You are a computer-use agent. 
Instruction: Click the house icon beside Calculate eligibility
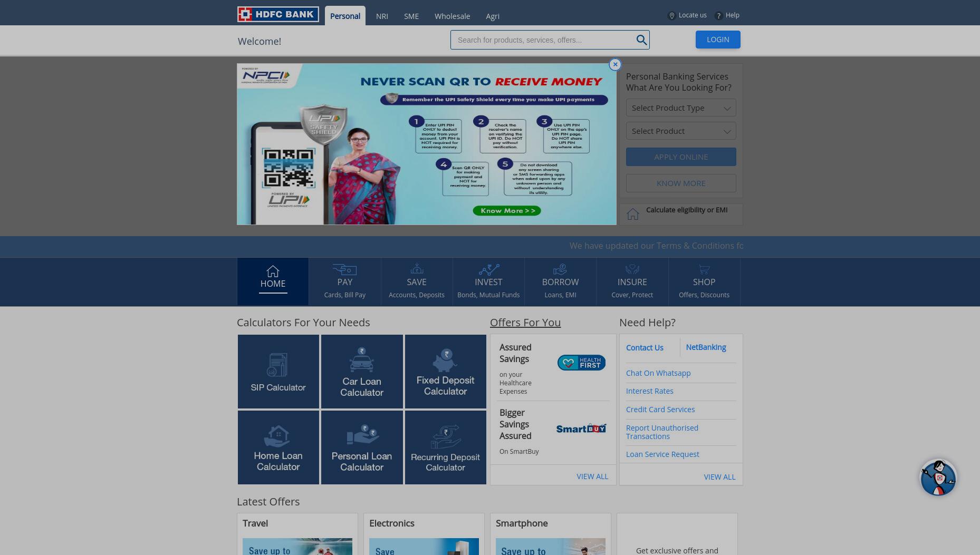pos(632,213)
